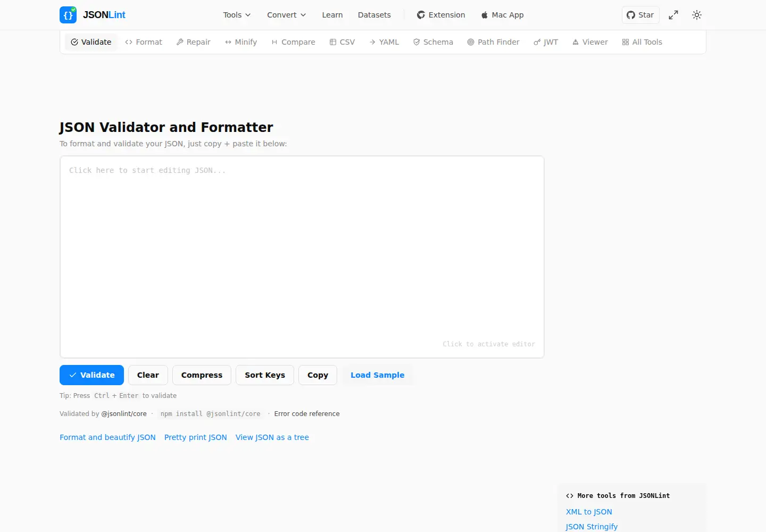The width and height of the screenshot is (766, 532).
Task: Select the Validate tab
Action: [91, 42]
